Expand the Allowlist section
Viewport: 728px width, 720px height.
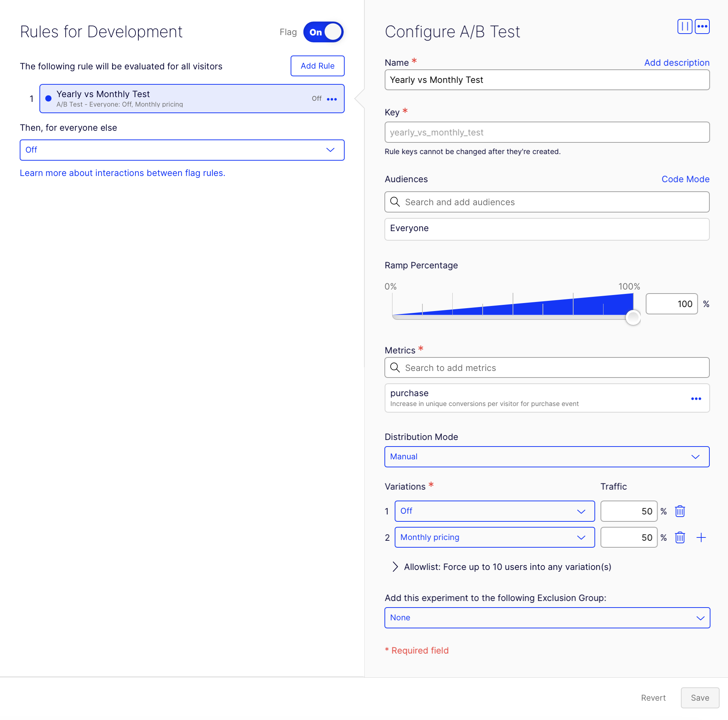[395, 567]
